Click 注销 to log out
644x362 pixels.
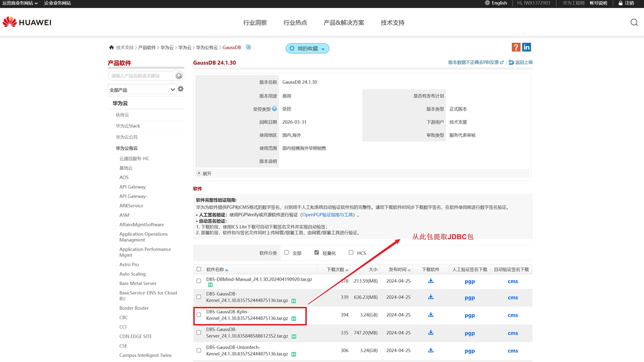tap(629, 3)
